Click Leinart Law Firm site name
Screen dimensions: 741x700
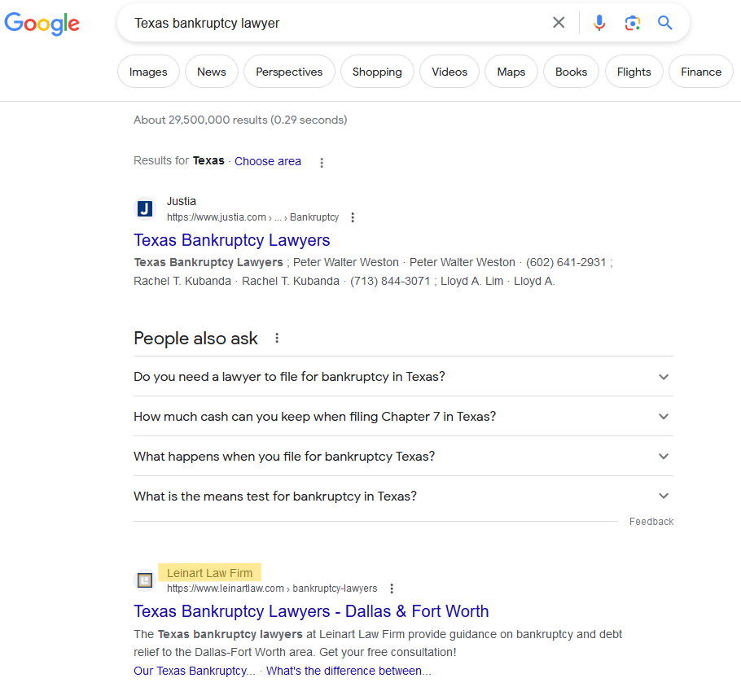pos(210,573)
